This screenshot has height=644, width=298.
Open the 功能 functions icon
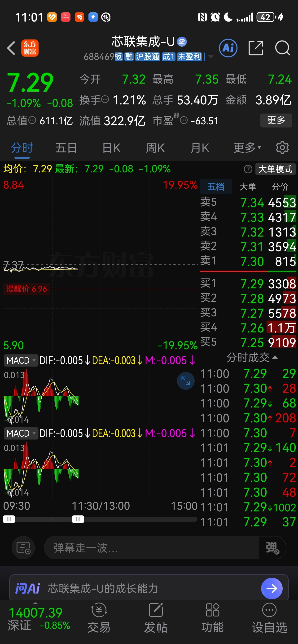(213, 618)
